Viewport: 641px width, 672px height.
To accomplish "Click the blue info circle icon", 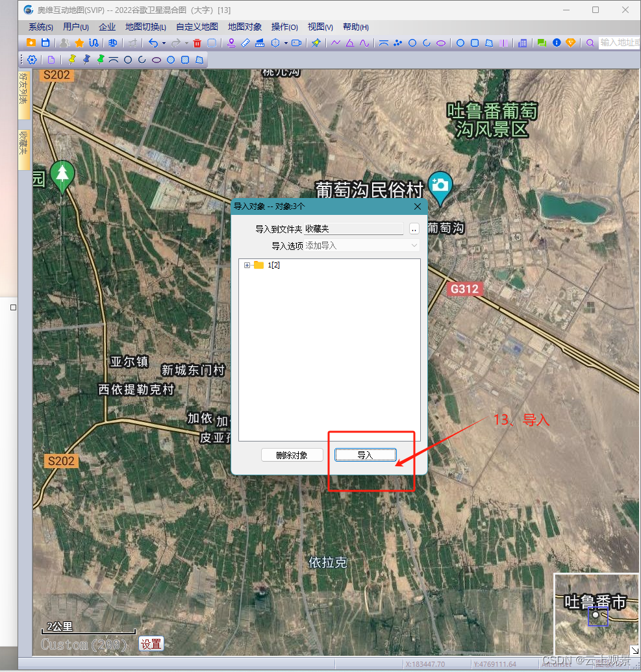I will pyautogui.click(x=557, y=43).
